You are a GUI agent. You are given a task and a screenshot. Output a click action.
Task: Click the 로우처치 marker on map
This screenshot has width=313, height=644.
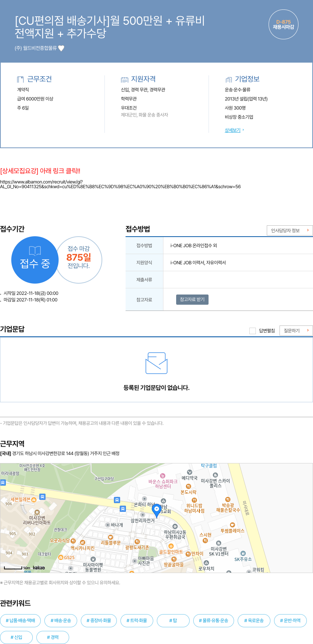pos(206,563)
